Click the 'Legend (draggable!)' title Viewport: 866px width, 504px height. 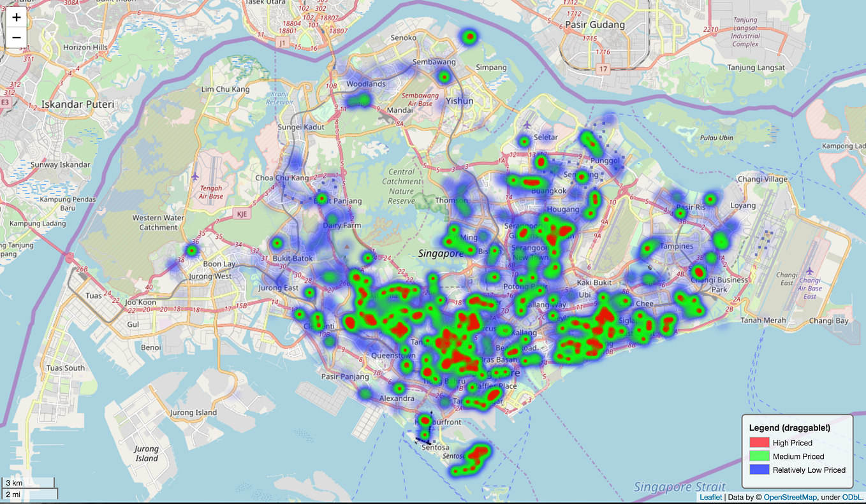pos(789,428)
